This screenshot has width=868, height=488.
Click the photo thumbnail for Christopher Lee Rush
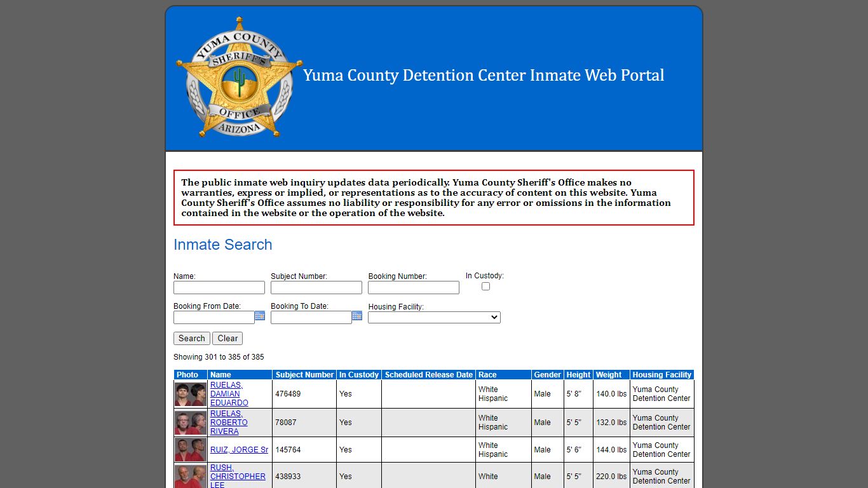(191, 476)
